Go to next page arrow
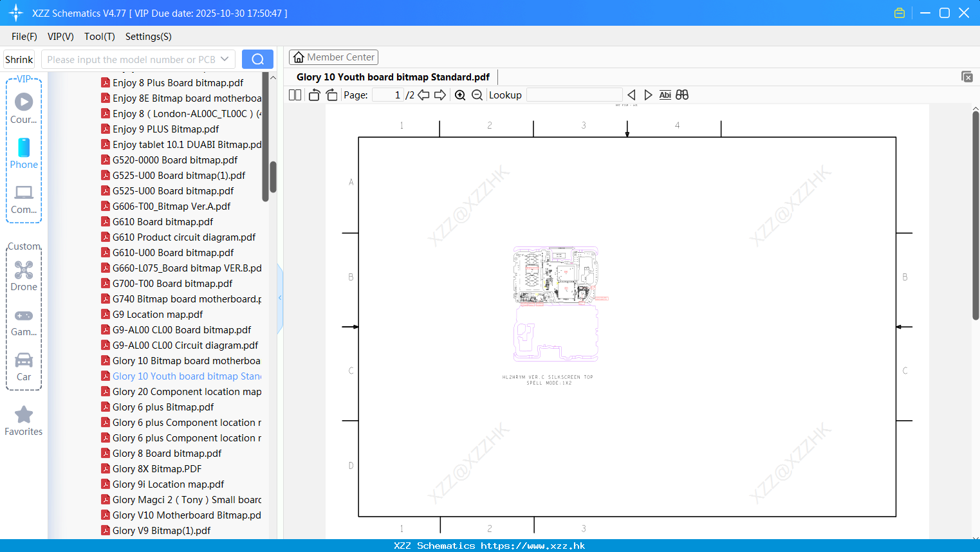This screenshot has height=552, width=980. pyautogui.click(x=440, y=95)
